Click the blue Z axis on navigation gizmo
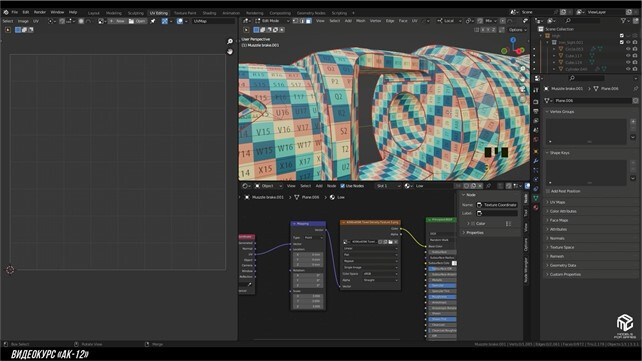 [513, 40]
